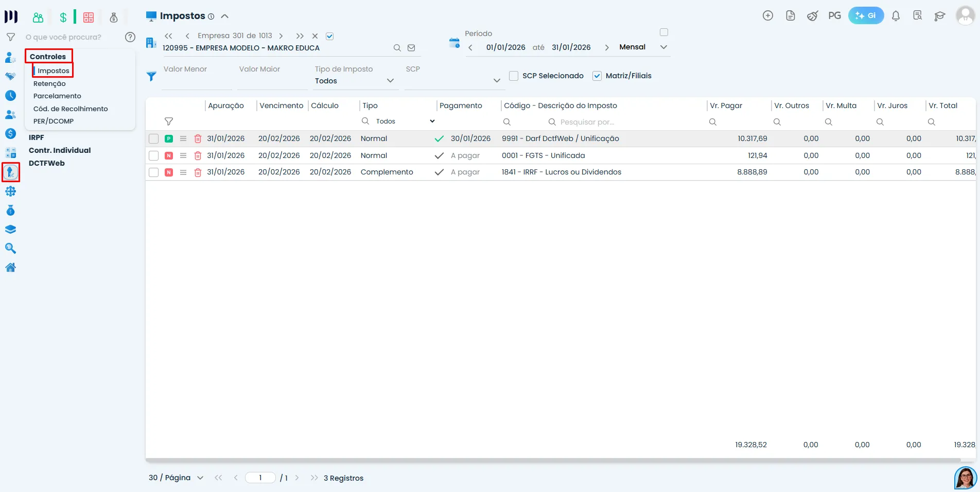Viewport: 980px width, 492px height.
Task: Jump to last company double arrow
Action: [300, 36]
